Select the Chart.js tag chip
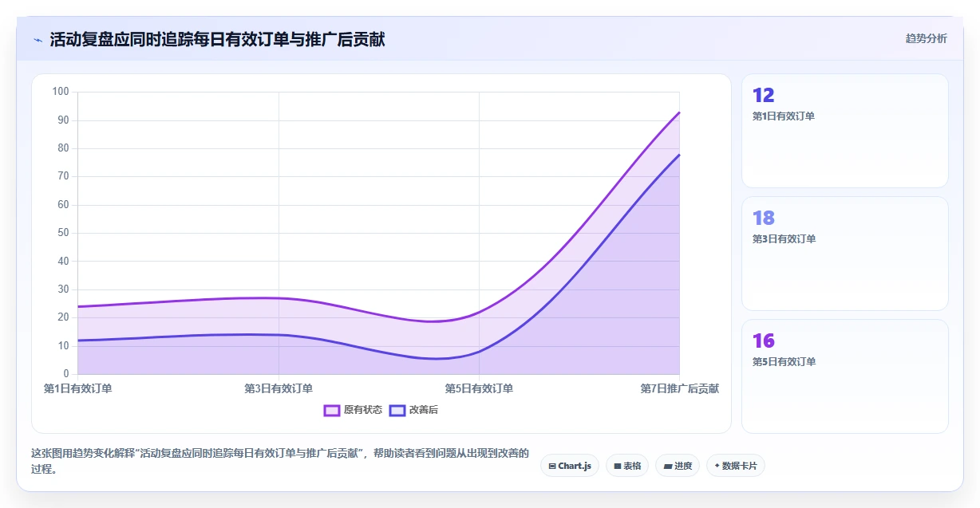 click(x=570, y=466)
